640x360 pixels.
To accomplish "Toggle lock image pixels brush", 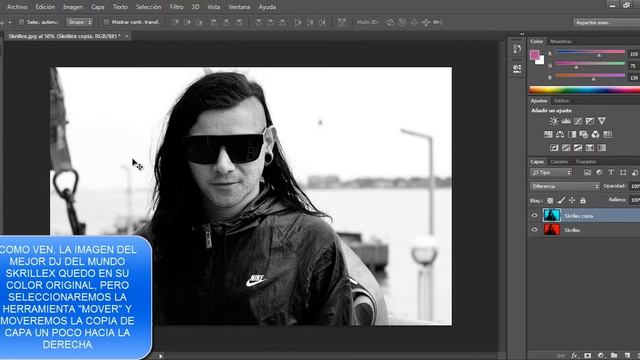I will 561,200.
